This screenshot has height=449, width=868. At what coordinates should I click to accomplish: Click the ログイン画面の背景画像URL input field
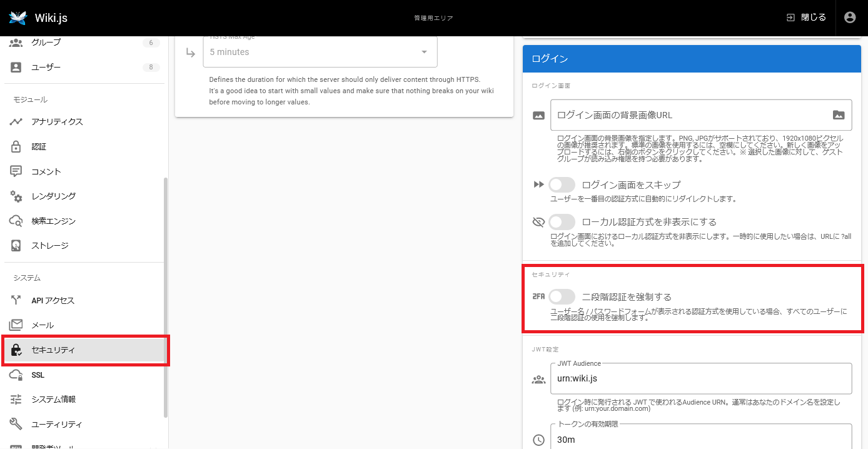(688, 115)
